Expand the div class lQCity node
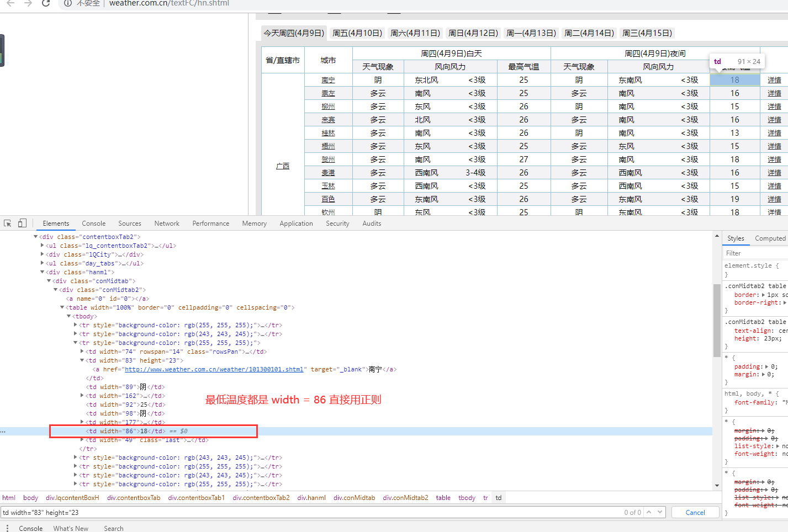This screenshot has width=788, height=532. [x=42, y=254]
